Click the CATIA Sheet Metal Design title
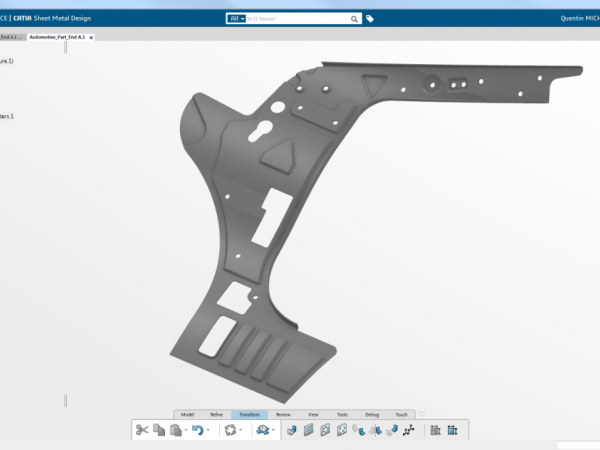 coord(52,18)
